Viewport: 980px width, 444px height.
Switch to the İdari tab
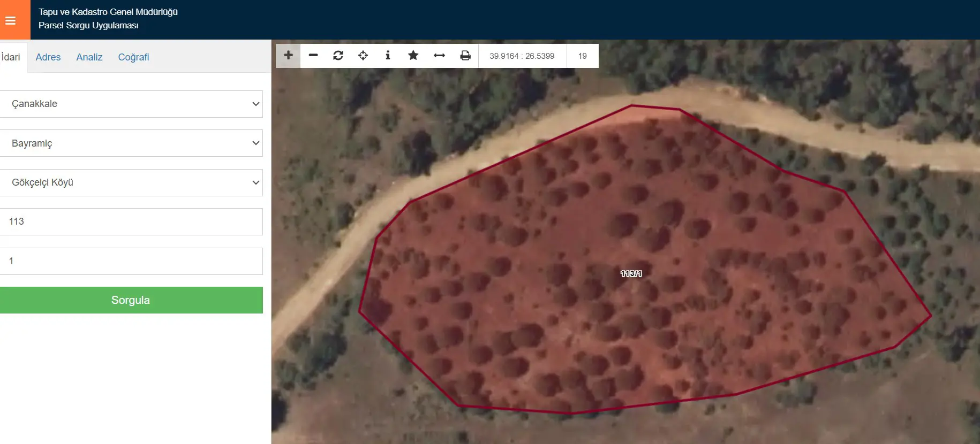(11, 57)
